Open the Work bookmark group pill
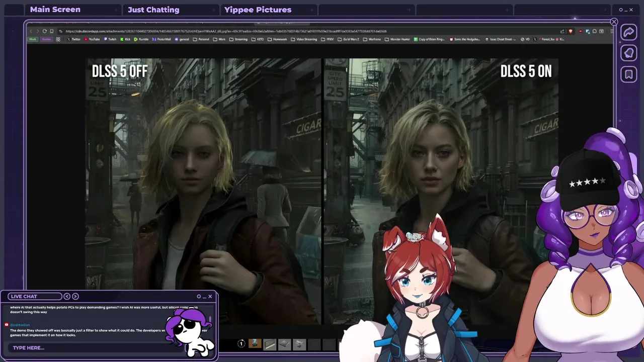Screen dimensions: 644x362 (33, 39)
